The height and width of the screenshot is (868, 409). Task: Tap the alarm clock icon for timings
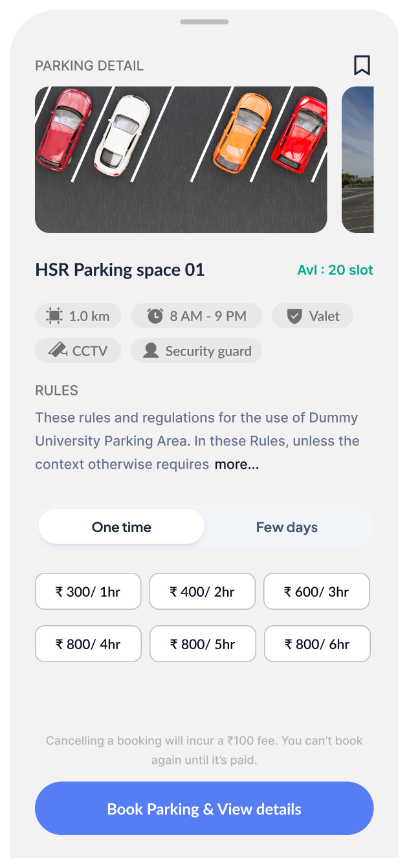click(x=155, y=316)
